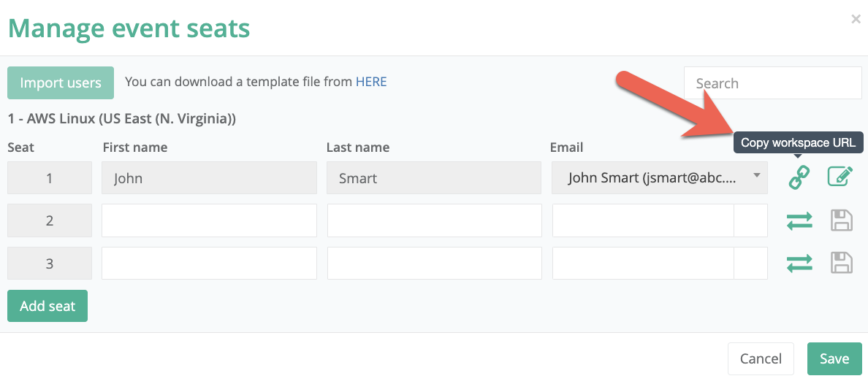This screenshot has width=868, height=384.
Task: Click the swap arrows icon on seat 3
Action: click(799, 264)
